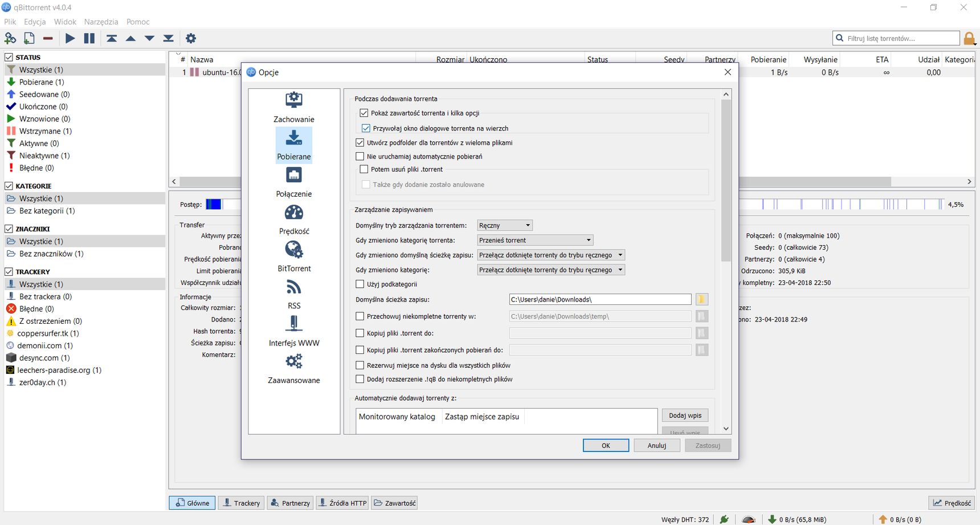The image size is (980, 525).
Task: Click the Dodaj wpis button
Action: tap(685, 416)
